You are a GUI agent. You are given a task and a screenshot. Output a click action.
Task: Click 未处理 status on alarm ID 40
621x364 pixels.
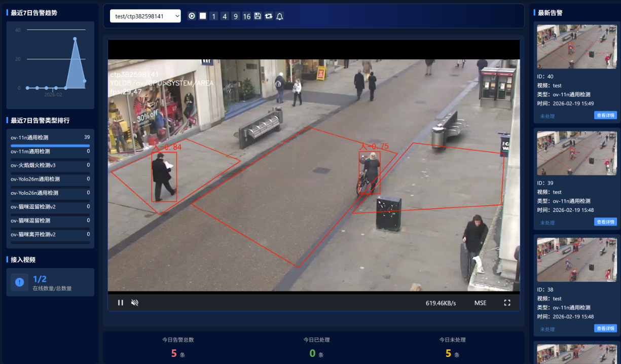547,116
